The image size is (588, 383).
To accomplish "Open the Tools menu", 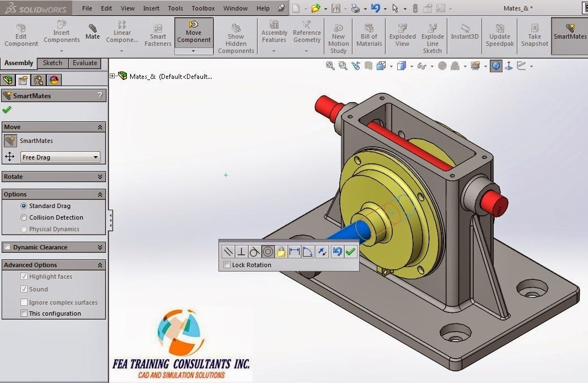I will pos(175,8).
